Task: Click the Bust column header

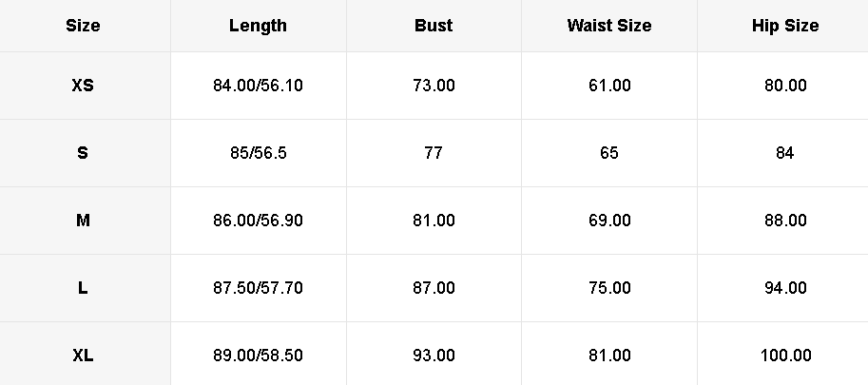Action: pyautogui.click(x=434, y=26)
